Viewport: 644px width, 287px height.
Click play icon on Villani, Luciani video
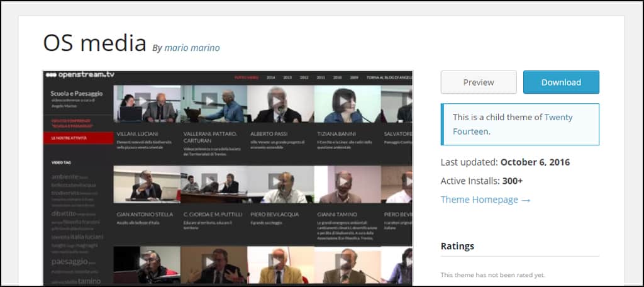pyautogui.click(x=142, y=101)
